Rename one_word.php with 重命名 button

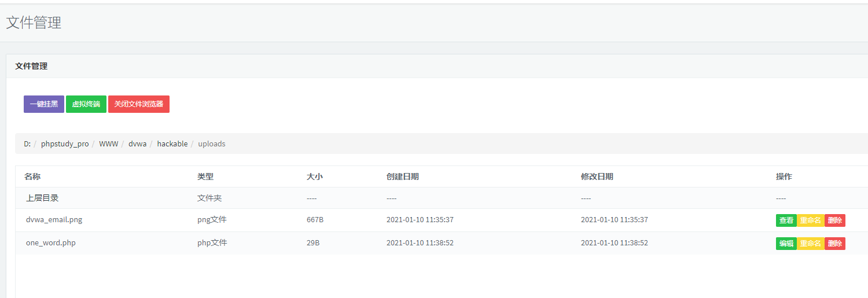pos(810,244)
